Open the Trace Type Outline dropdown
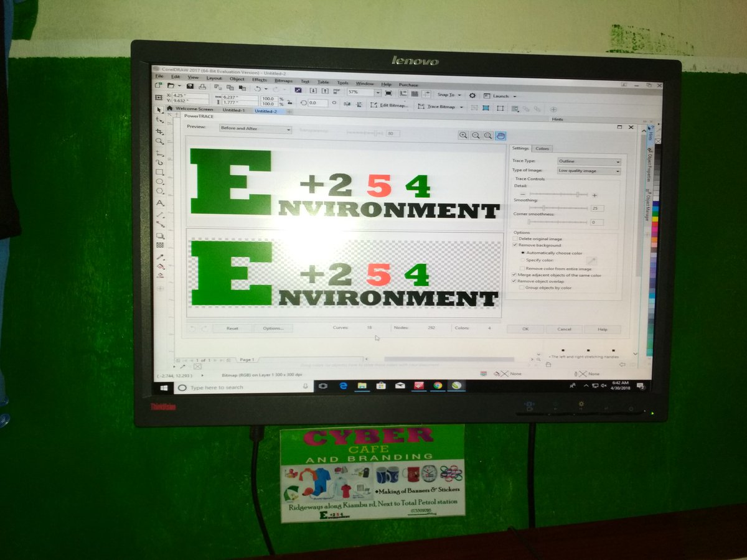Viewport: 747px width, 560px height. (x=589, y=162)
